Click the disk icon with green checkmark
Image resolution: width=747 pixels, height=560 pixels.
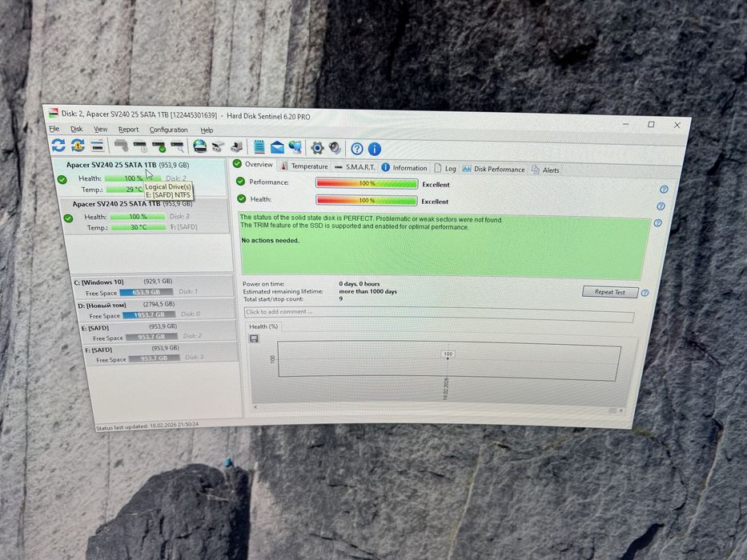pos(159,146)
